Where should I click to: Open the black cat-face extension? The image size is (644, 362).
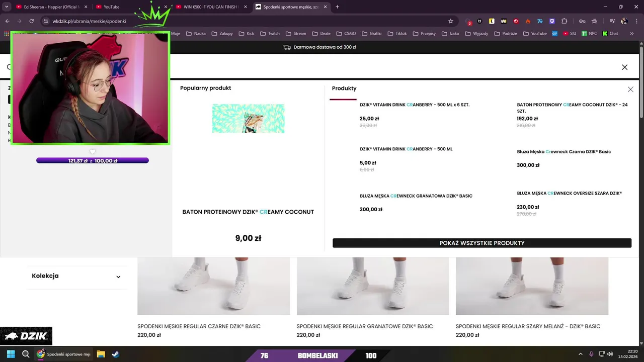click(479, 21)
